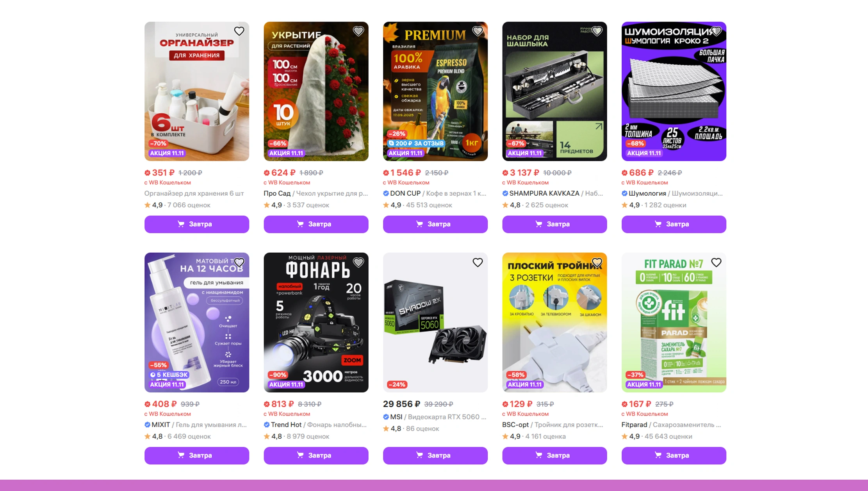Favorite the BSC-opt flat socket splitter heart
The image size is (868, 491).
tap(597, 262)
